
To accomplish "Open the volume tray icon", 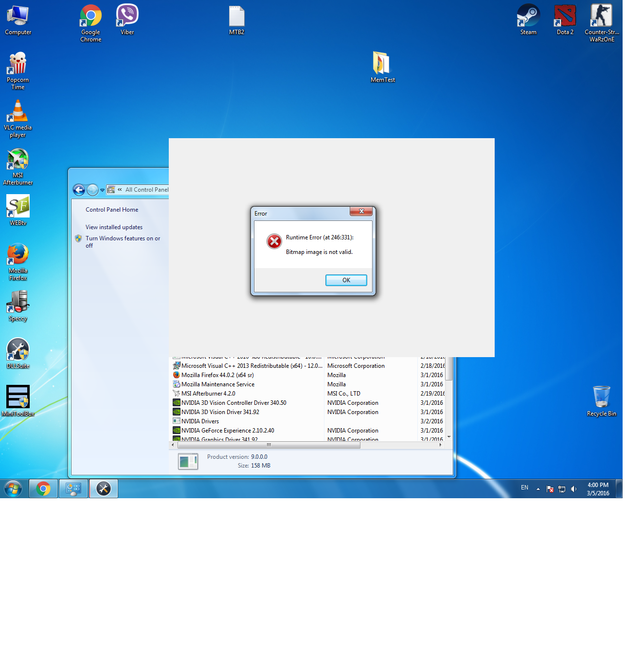I will pyautogui.click(x=574, y=489).
